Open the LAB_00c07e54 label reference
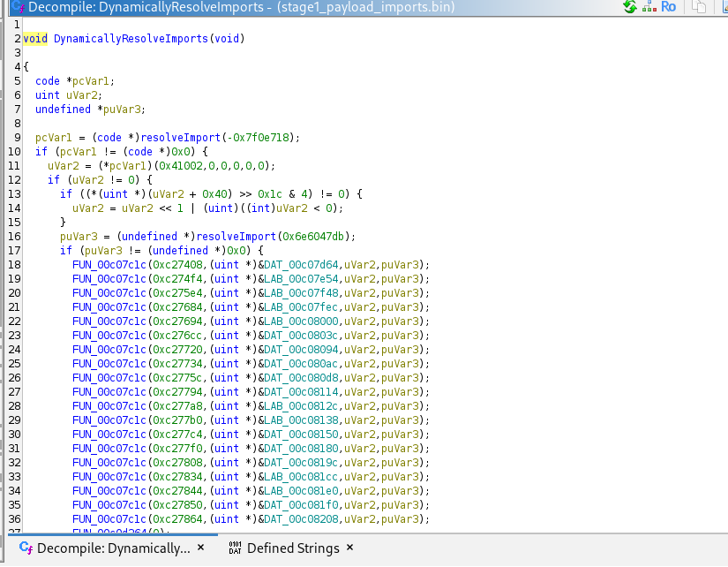This screenshot has height=567, width=728. click(x=301, y=278)
